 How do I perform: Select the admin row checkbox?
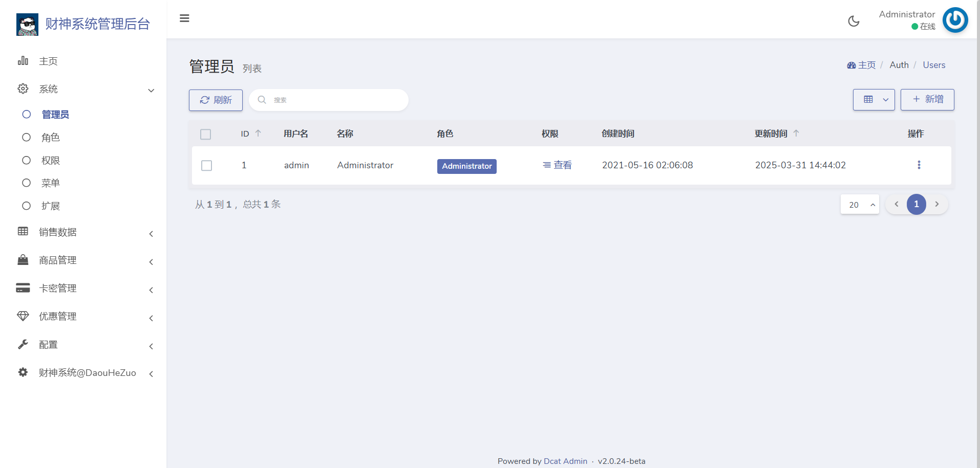point(206,166)
